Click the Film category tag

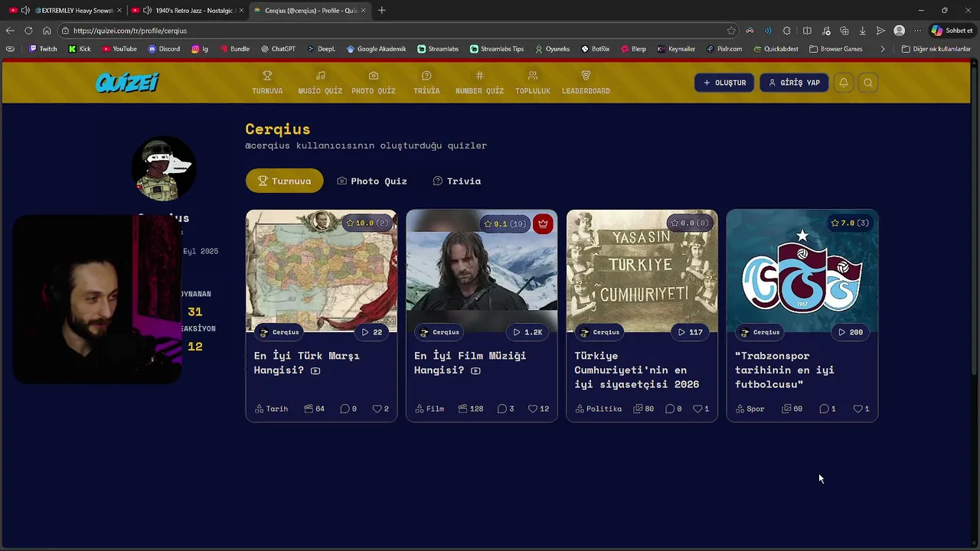coord(430,409)
